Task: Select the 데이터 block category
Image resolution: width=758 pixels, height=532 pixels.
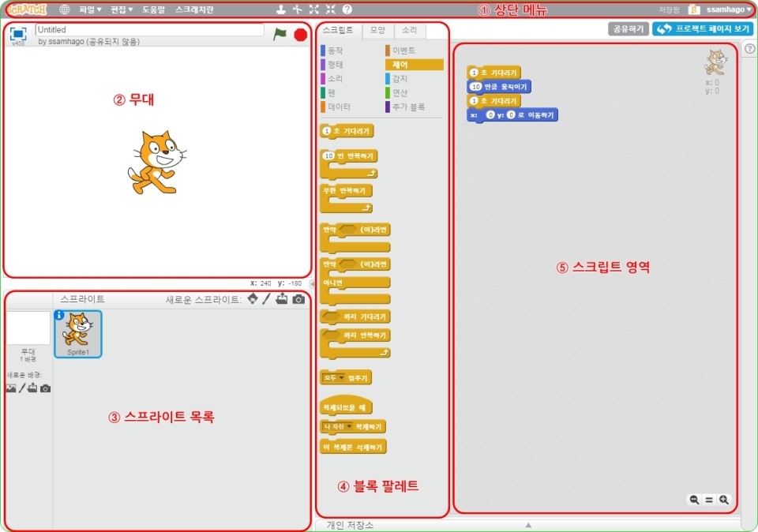Action: point(339,107)
